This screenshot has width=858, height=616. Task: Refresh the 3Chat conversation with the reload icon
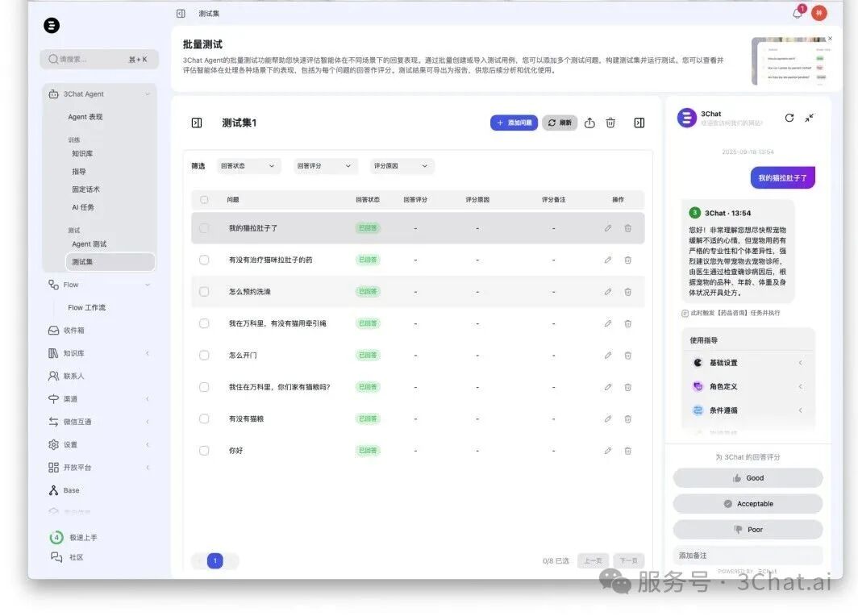point(789,118)
